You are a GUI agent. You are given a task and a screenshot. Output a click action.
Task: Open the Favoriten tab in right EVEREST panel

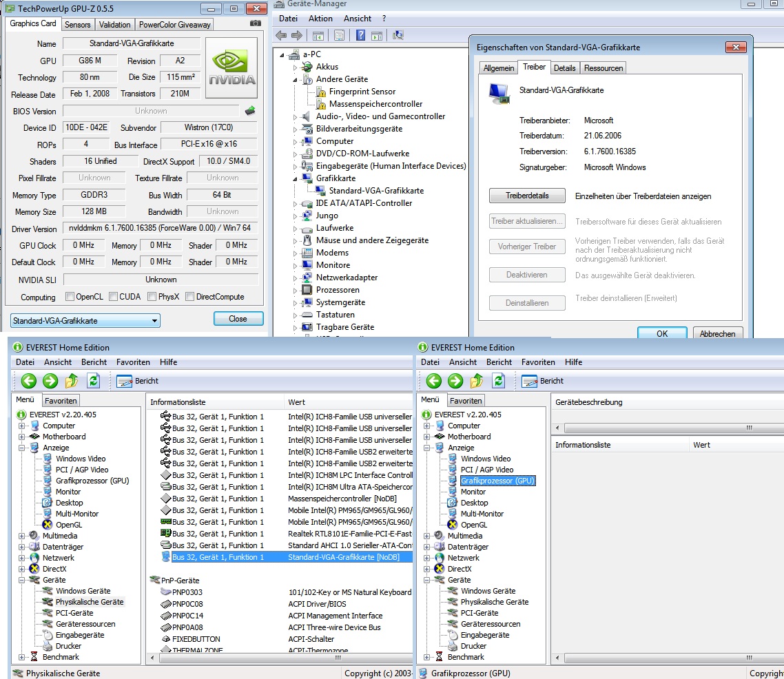point(466,401)
